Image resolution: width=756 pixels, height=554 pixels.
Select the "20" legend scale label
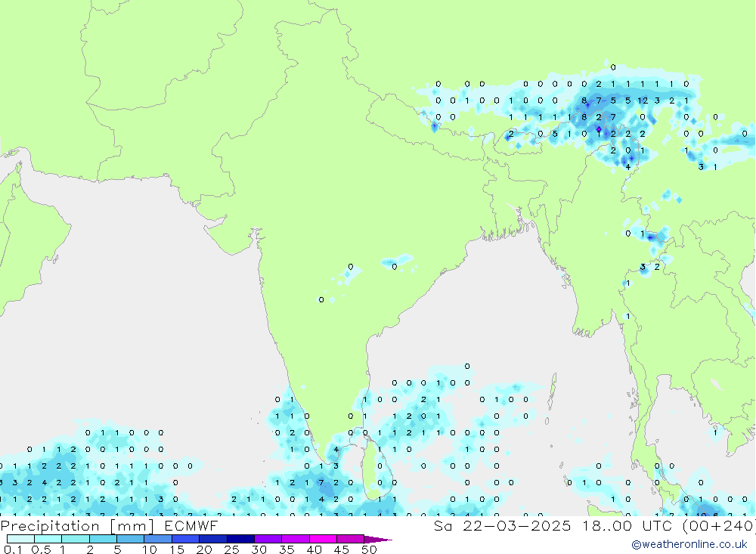click(x=204, y=549)
